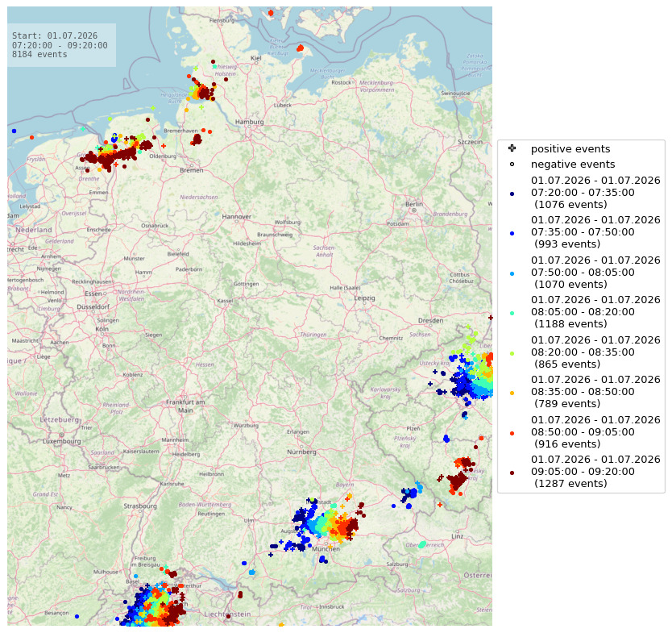672x633 pixels.
Task: Click the '8184 events' total count text
Action: (39, 55)
